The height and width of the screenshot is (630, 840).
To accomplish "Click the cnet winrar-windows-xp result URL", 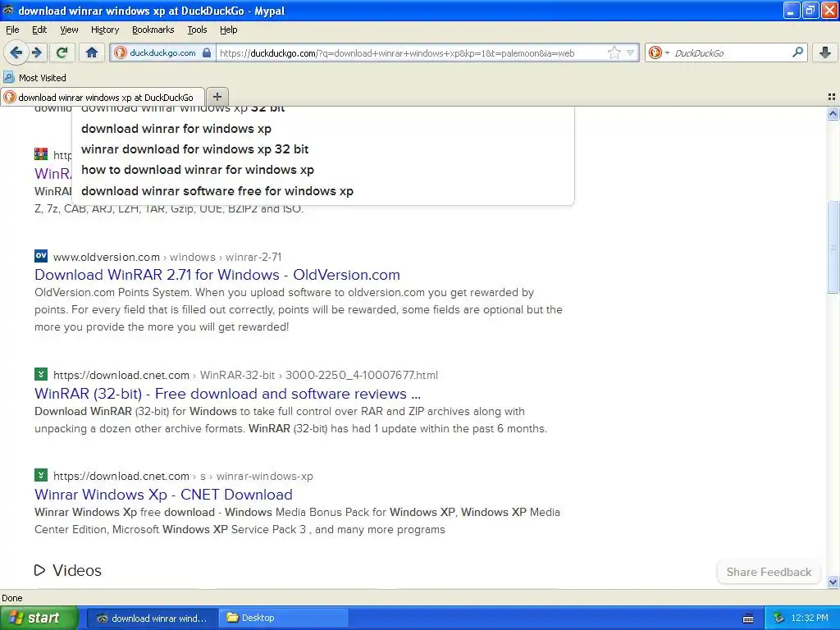I will click(x=183, y=476).
